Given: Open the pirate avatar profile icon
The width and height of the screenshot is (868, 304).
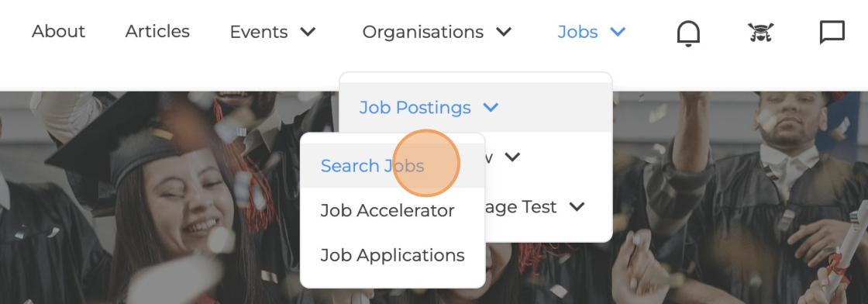Looking at the screenshot, I should [x=760, y=33].
